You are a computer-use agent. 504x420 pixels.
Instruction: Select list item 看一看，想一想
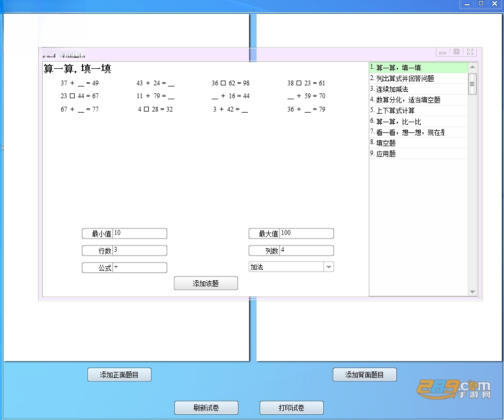[x=419, y=132]
